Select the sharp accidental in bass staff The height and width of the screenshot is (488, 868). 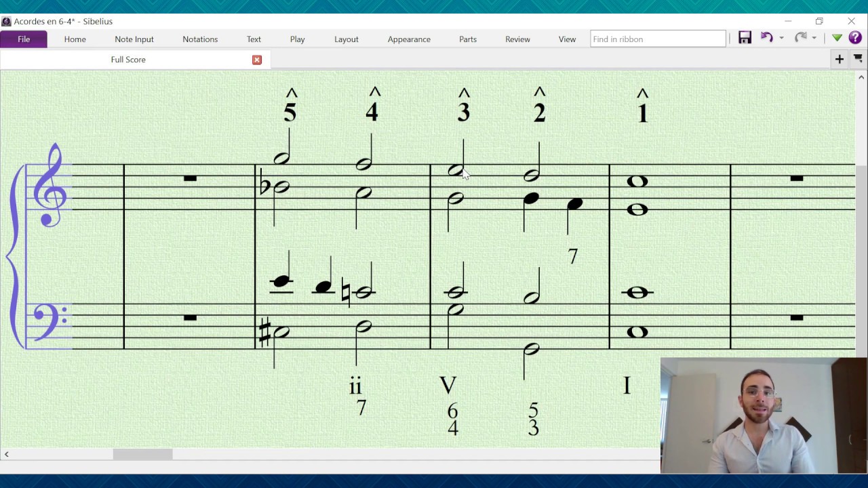265,331
